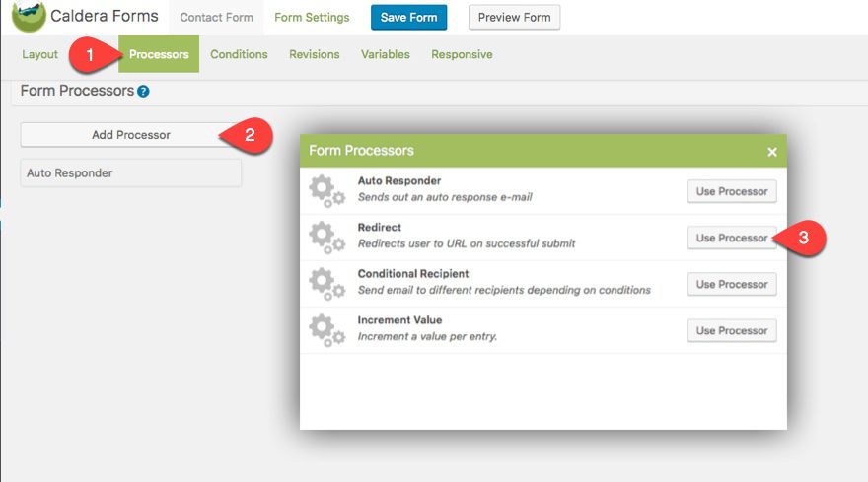Viewport: 868px width, 482px height.
Task: Use the Increment Value processor
Action: [732, 331]
